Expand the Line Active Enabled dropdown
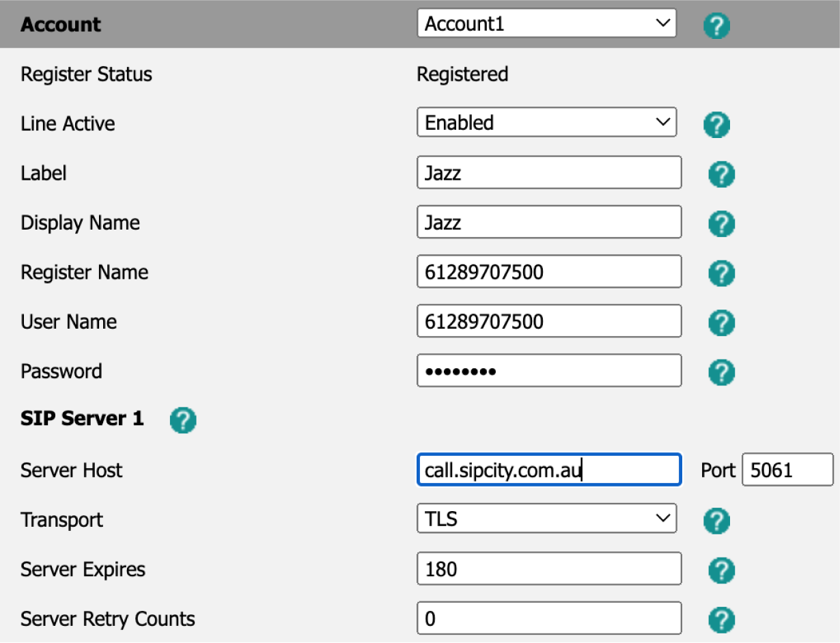Screen dimensions: 840x643 click(546, 123)
